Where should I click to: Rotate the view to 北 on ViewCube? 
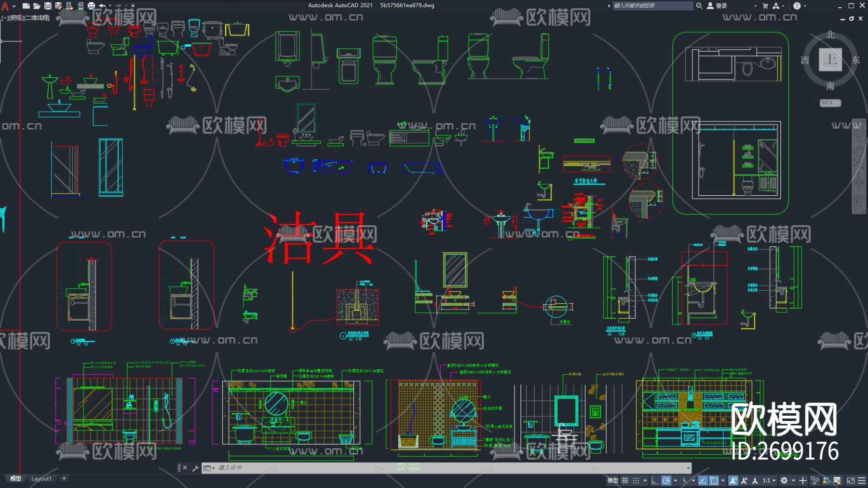point(830,35)
